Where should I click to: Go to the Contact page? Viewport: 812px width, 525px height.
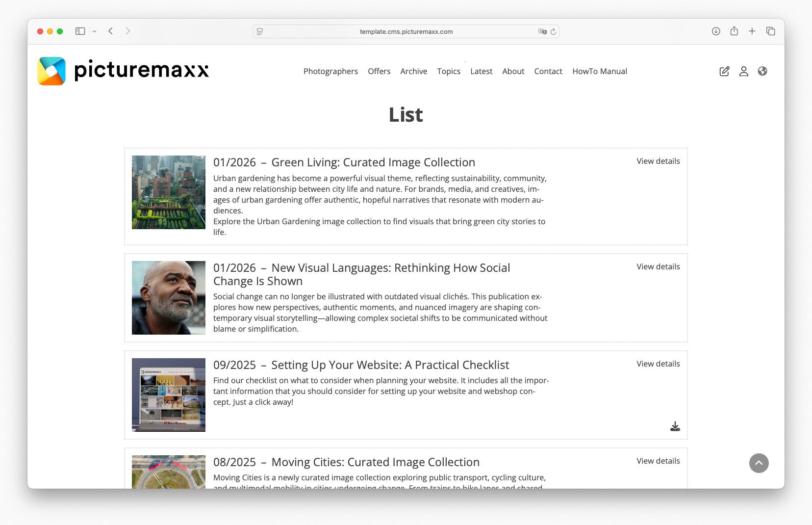point(548,71)
